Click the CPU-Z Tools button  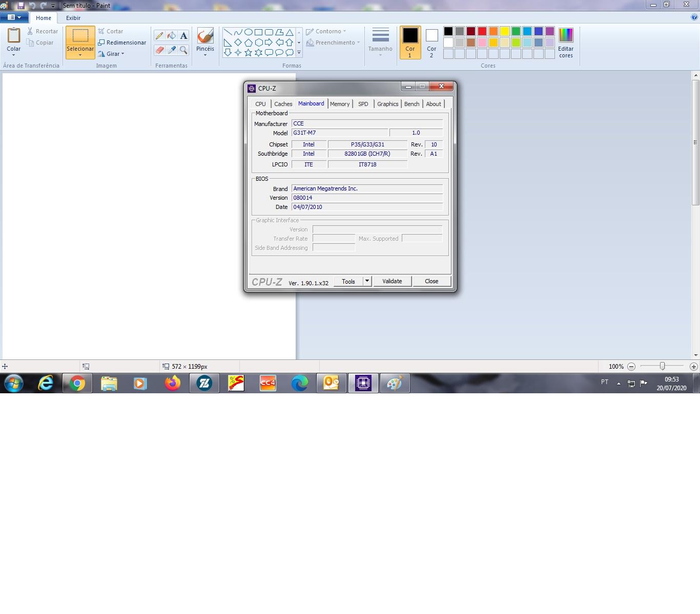[x=348, y=281]
